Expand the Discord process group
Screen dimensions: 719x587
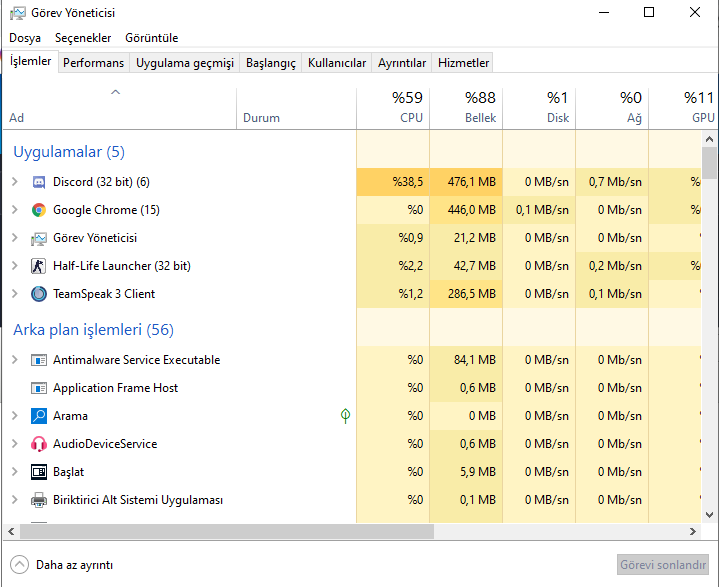pos(15,182)
